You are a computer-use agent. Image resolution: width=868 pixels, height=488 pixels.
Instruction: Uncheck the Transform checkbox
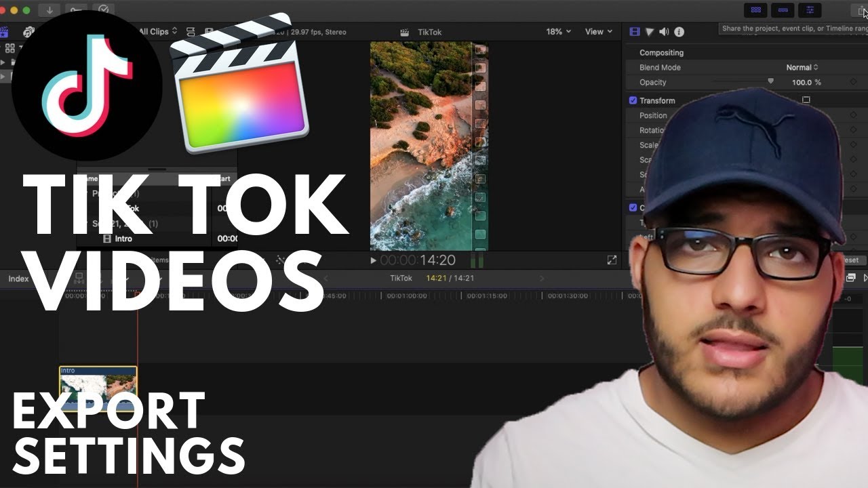(x=633, y=100)
